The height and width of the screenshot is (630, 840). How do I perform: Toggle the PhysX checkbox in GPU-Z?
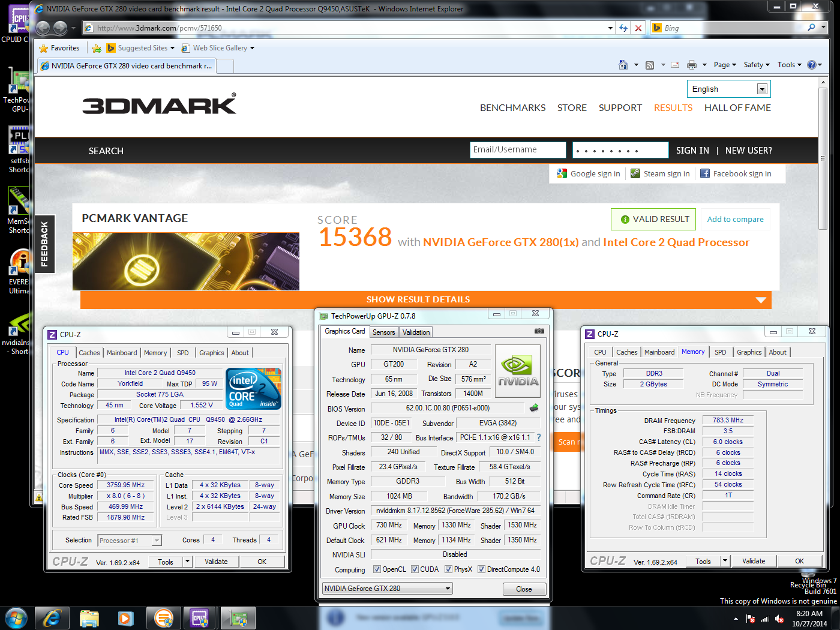(448, 569)
